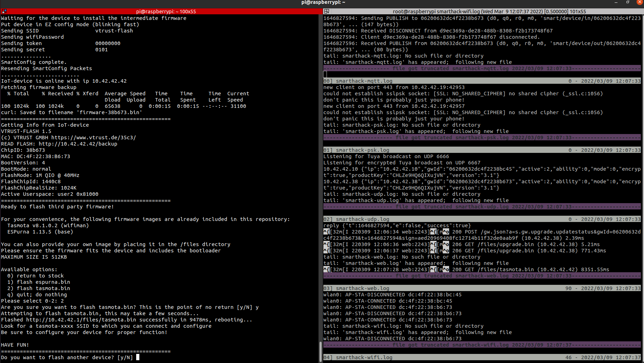Open the READ FLASH backup URL
Image resolution: width=644 pixels, height=363 pixels.
(78, 144)
